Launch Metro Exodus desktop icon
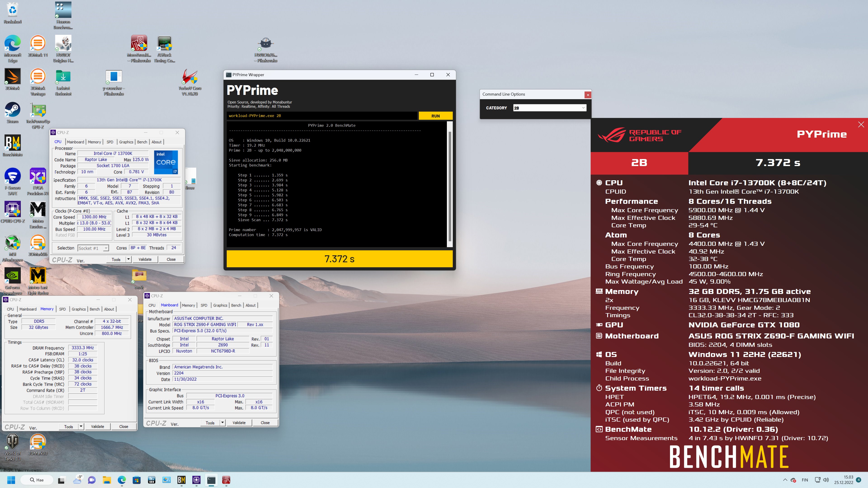The image size is (868, 488). [x=38, y=215]
